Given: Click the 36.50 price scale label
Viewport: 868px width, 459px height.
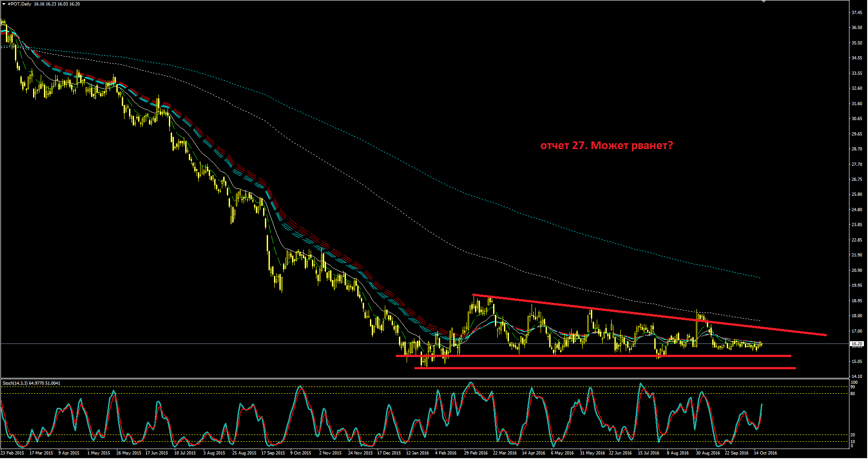Looking at the screenshot, I should [x=856, y=28].
